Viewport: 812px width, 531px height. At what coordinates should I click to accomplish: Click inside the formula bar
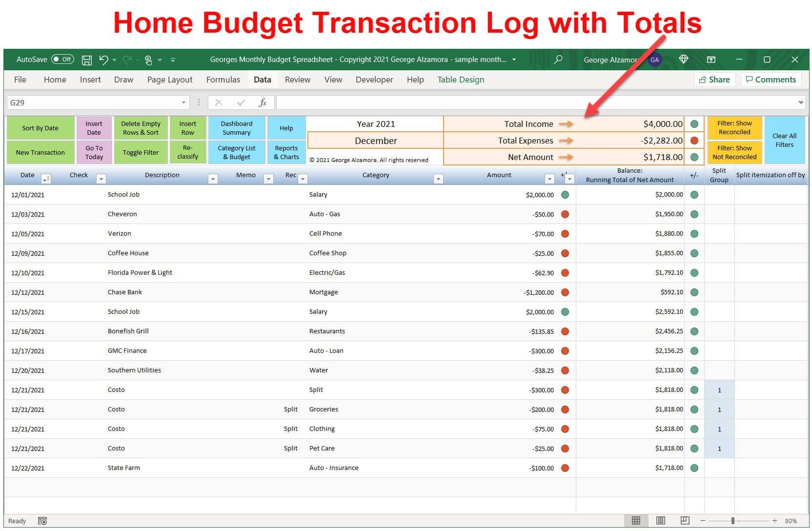click(439, 102)
